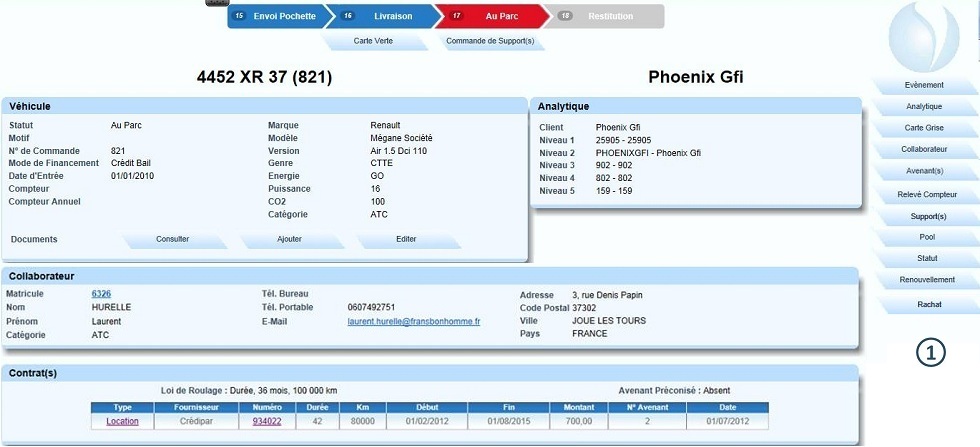
Task: Open Evènement in the side menu
Action: pos(923,85)
